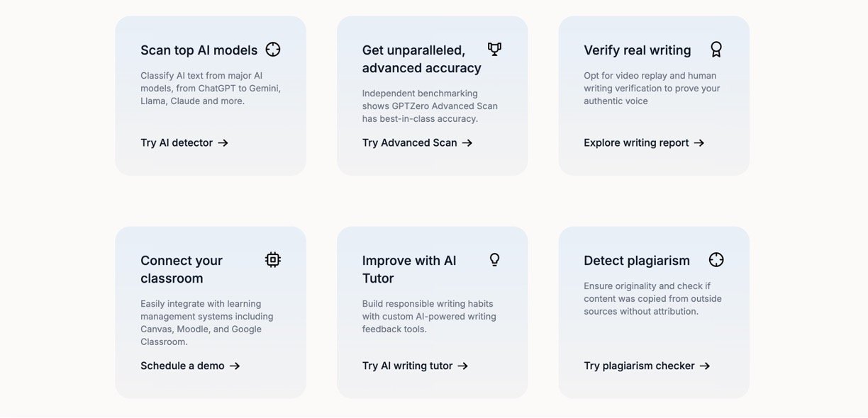The image size is (868, 418).
Task: Open the Try AI detector link
Action: coord(184,143)
